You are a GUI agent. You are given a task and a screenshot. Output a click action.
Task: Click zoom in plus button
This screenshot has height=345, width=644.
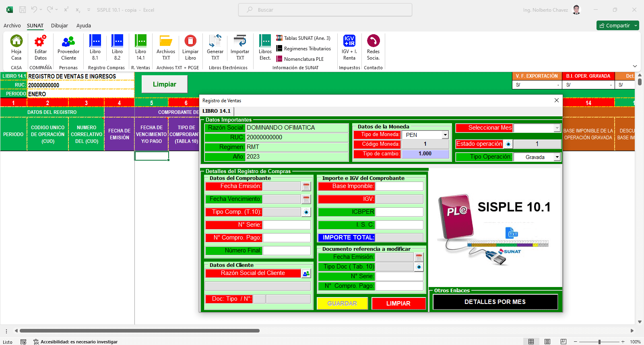coord(623,342)
